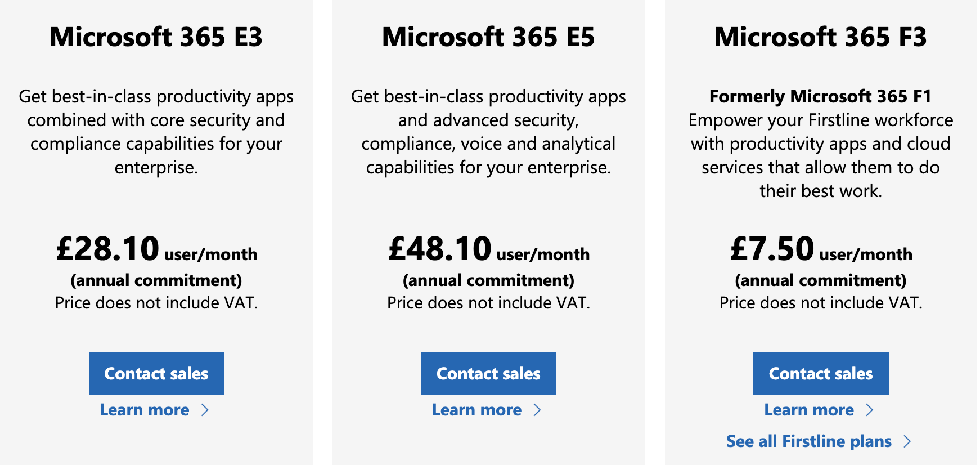Click the E3 plan description paragraph

pyautogui.click(x=156, y=132)
